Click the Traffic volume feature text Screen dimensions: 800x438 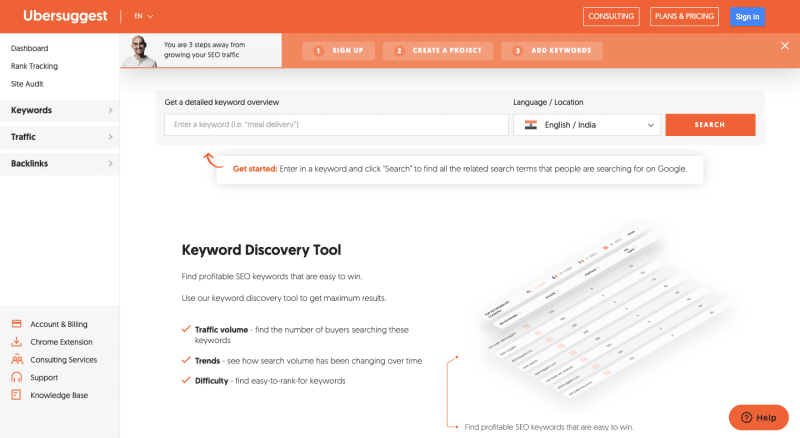(302, 335)
